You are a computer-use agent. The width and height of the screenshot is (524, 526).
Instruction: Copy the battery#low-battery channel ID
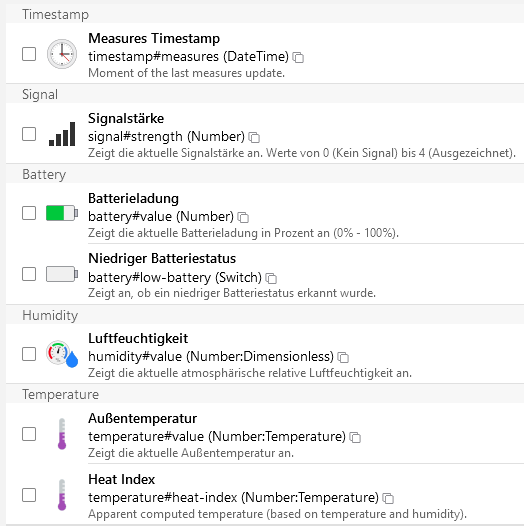pos(271,278)
